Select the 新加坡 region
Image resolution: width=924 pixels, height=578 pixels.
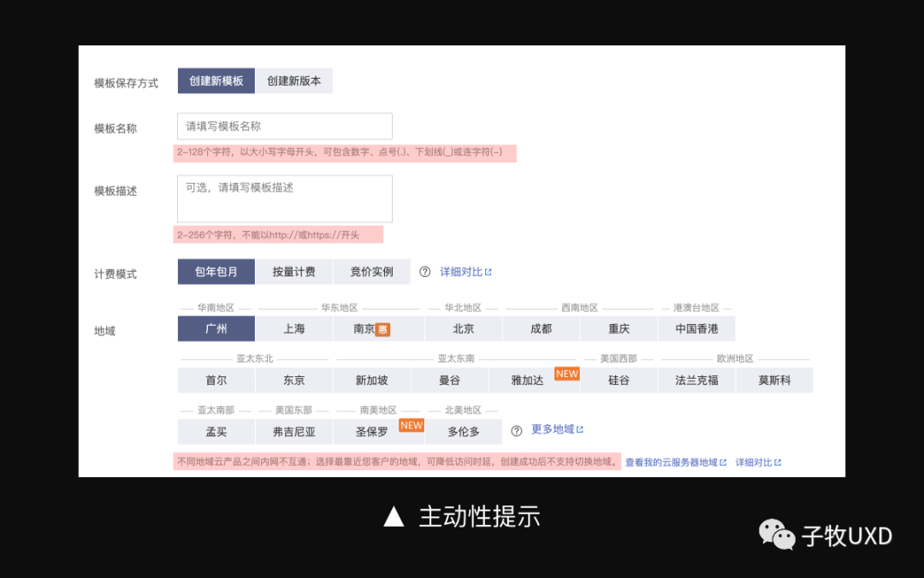point(372,380)
